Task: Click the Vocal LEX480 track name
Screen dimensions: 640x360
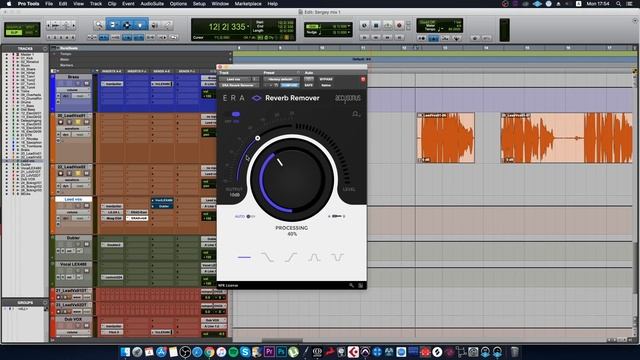Action: [73, 264]
